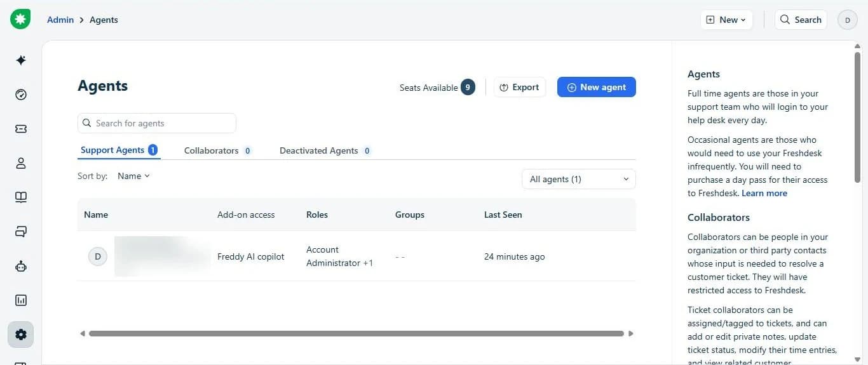Click the magnifier icon in agent search box
This screenshot has height=365, width=868.
click(87, 123)
